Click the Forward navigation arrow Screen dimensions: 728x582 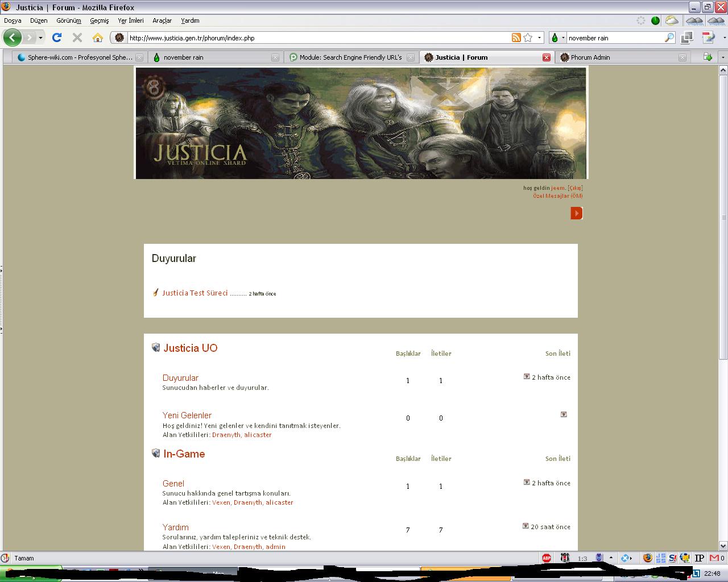[x=29, y=38]
